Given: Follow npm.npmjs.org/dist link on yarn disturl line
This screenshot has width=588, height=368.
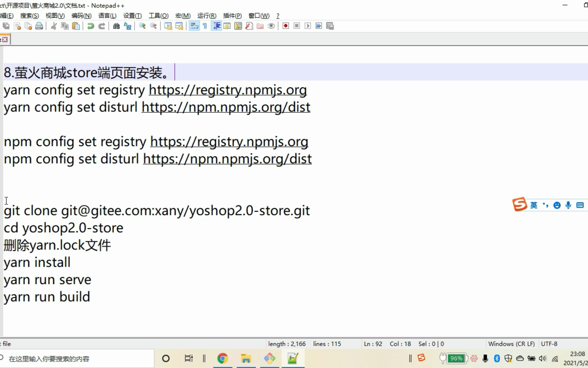Looking at the screenshot, I should pos(226,108).
